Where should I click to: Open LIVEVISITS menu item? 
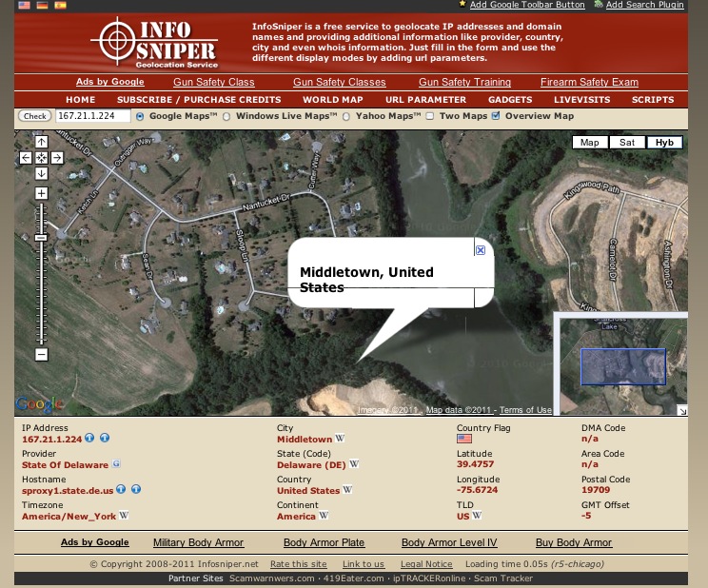coord(582,100)
